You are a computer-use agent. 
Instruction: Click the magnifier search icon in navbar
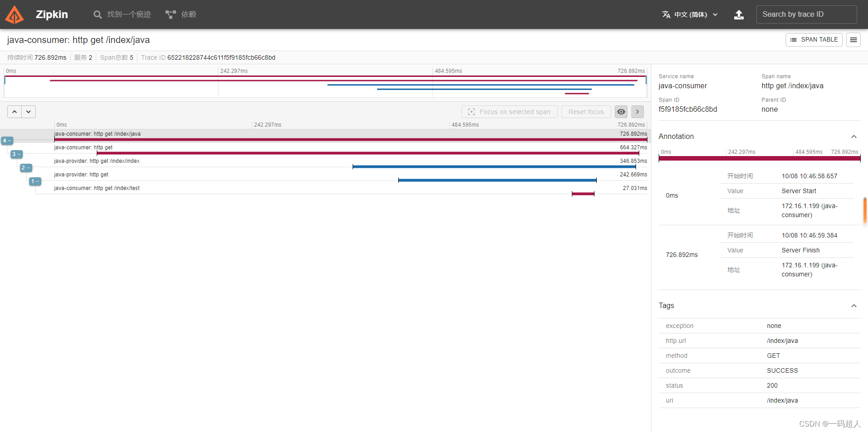point(97,14)
